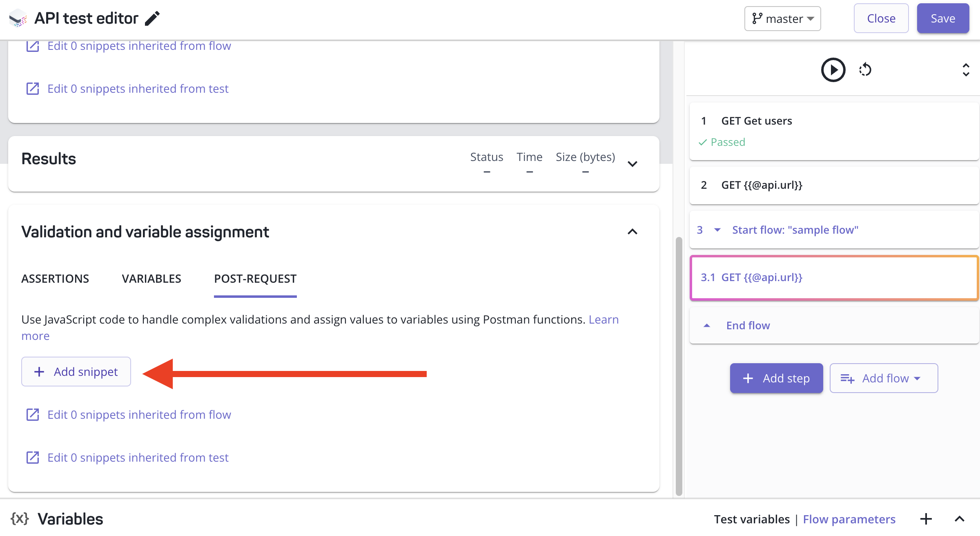The image size is (980, 536).
Task: Click the reset/rerun circular arrow icon
Action: (x=865, y=70)
